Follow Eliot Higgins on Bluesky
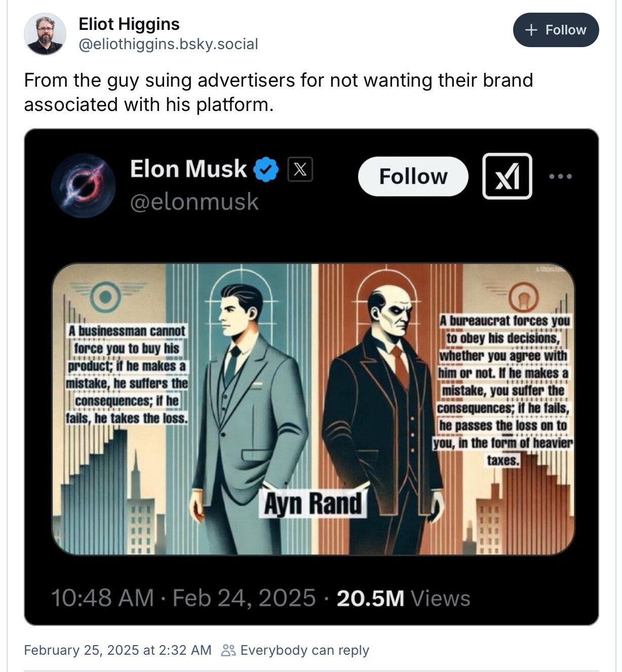Screen dimensions: 622x672 (556, 30)
